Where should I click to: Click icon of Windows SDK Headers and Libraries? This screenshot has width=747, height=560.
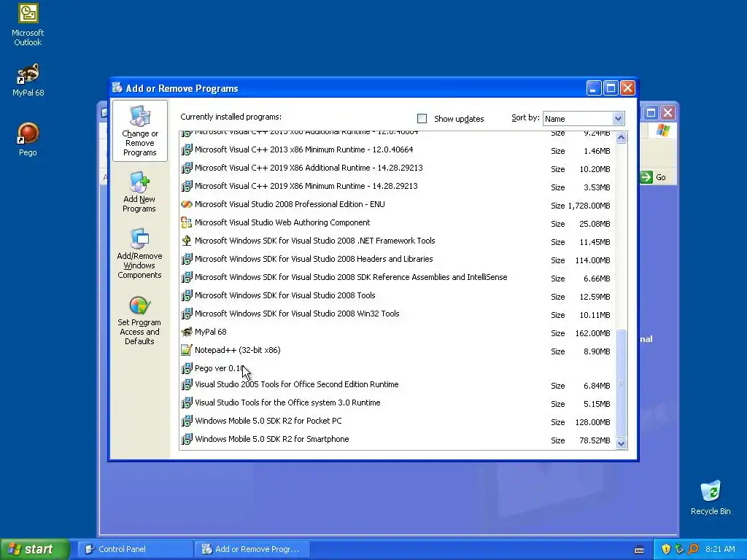point(186,259)
